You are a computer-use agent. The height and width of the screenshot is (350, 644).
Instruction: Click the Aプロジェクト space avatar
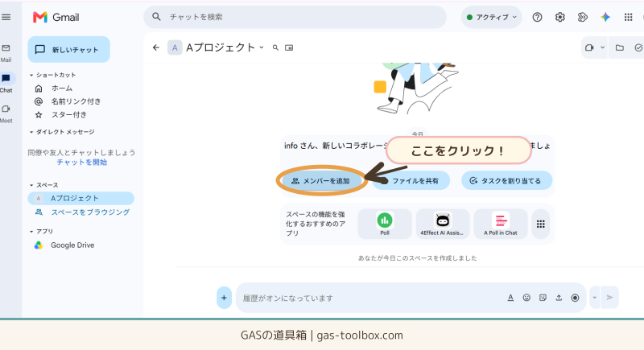click(175, 47)
